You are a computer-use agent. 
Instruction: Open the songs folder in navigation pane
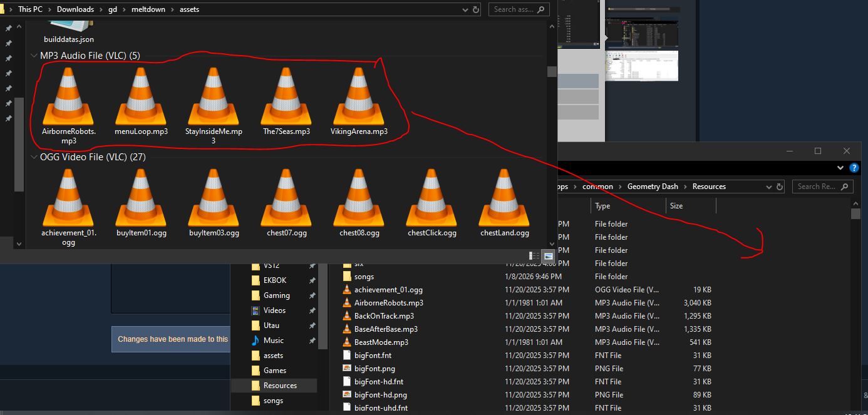(x=273, y=401)
